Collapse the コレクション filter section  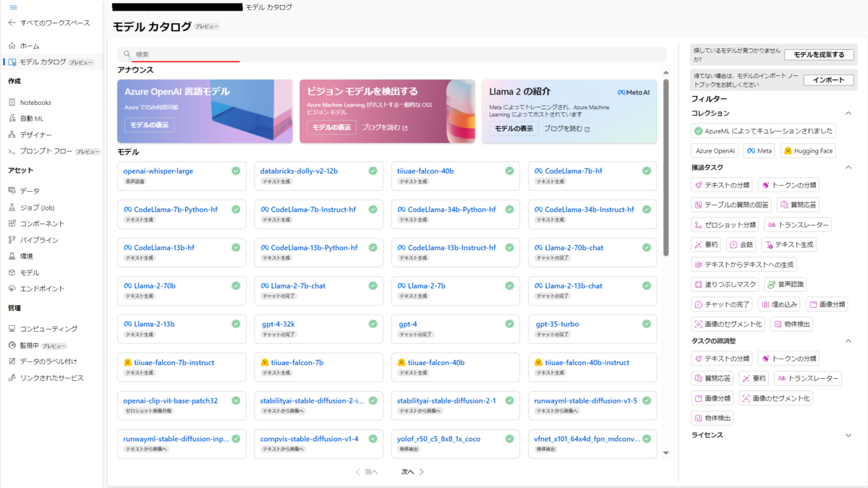[x=848, y=114]
